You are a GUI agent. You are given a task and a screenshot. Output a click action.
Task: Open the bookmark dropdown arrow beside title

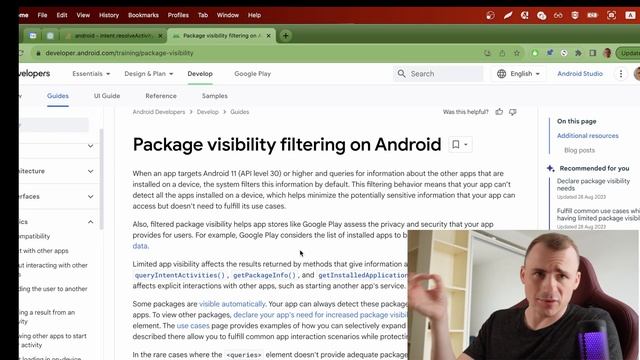466,144
